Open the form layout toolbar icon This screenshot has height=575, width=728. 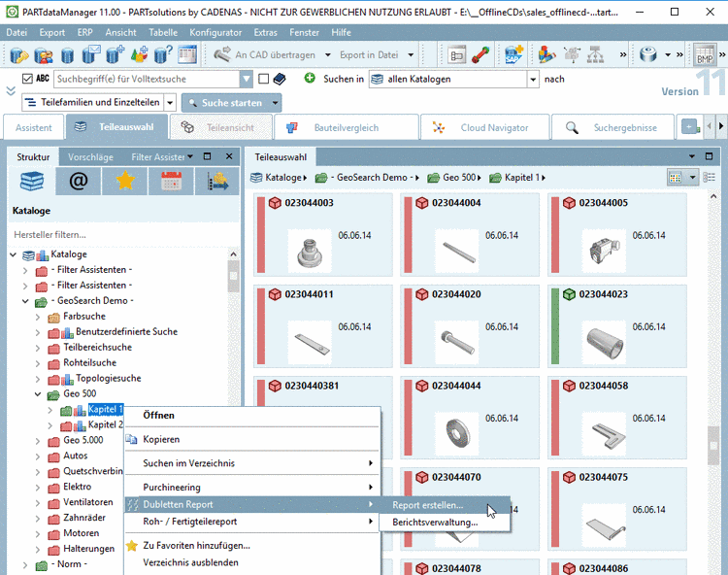[457, 54]
